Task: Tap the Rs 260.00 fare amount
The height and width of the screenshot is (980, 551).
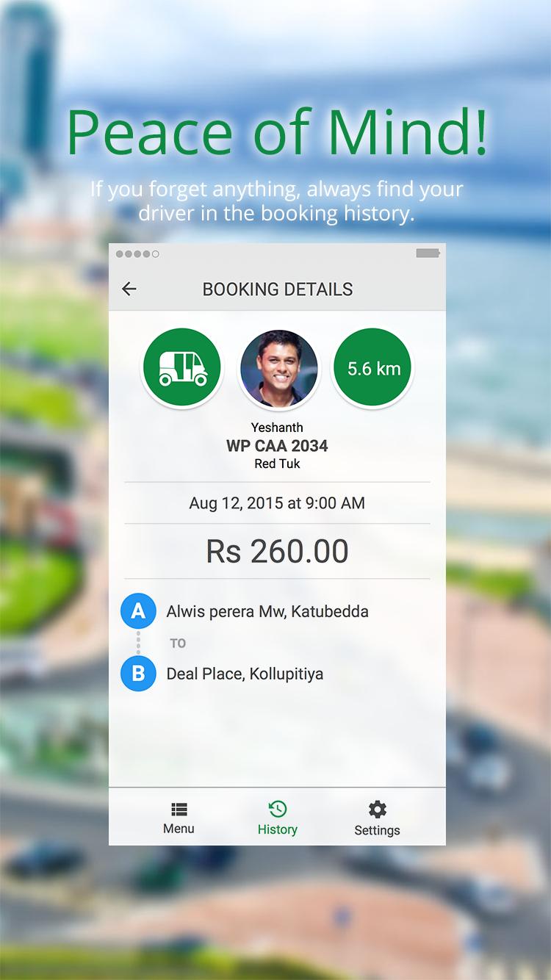Action: (277, 551)
